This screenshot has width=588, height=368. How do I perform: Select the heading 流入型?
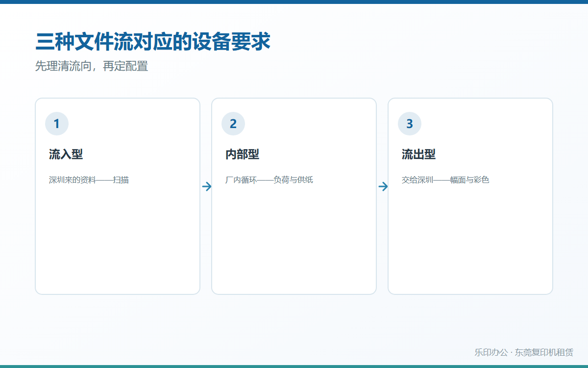pos(66,155)
